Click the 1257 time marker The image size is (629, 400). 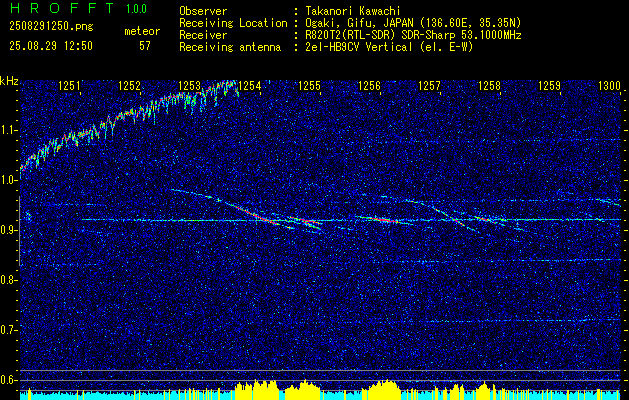pyautogui.click(x=430, y=85)
